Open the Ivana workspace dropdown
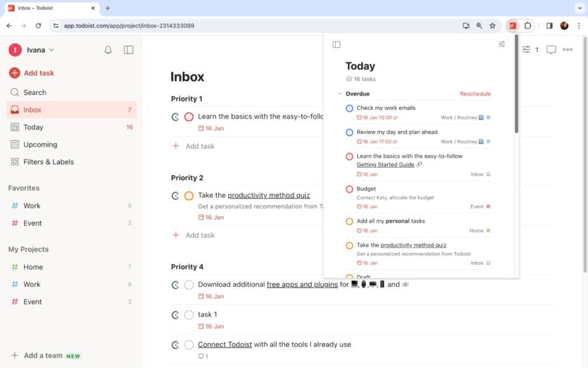 click(35, 50)
